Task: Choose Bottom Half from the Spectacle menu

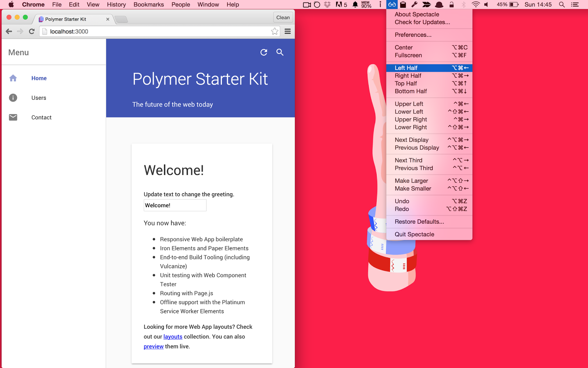Action: point(429,91)
